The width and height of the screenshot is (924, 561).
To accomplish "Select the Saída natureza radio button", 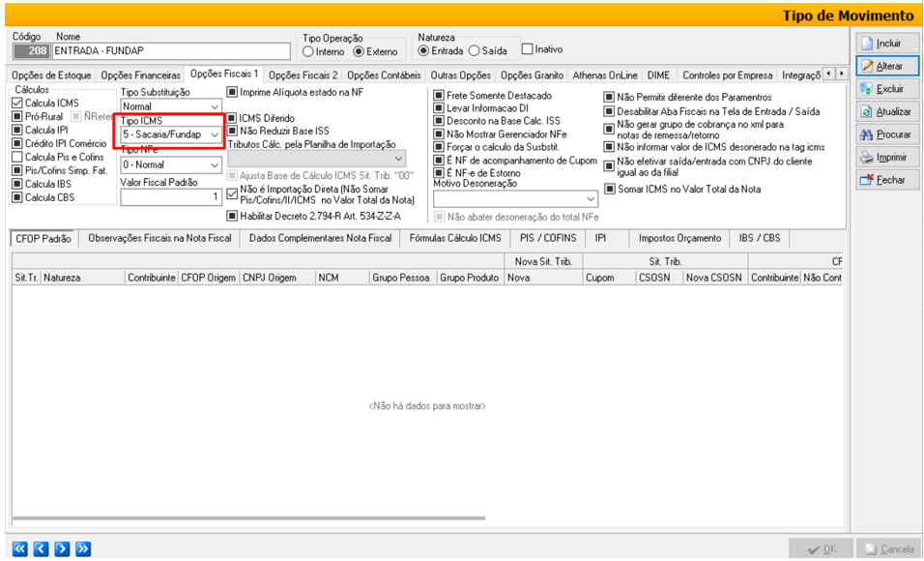I will tap(475, 50).
